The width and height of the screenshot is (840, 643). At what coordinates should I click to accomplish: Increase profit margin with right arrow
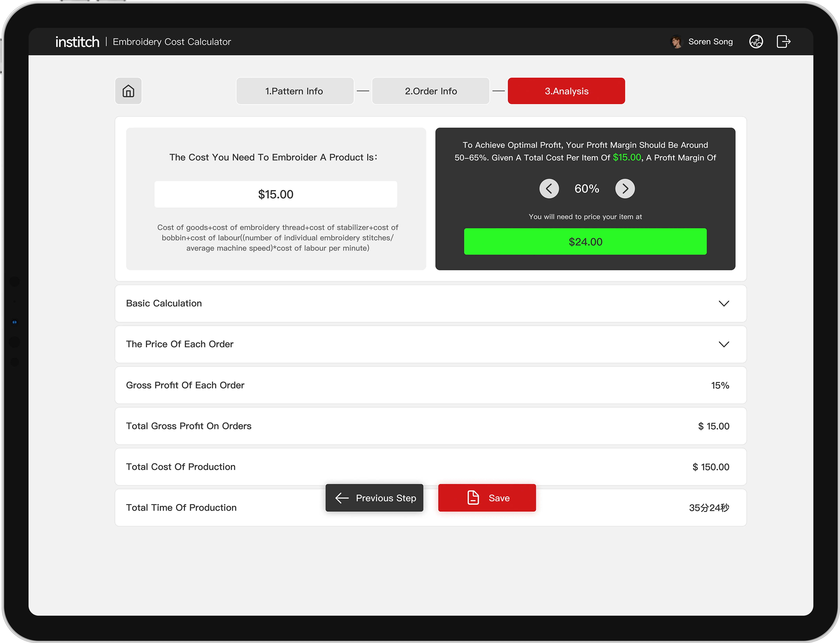coord(624,188)
